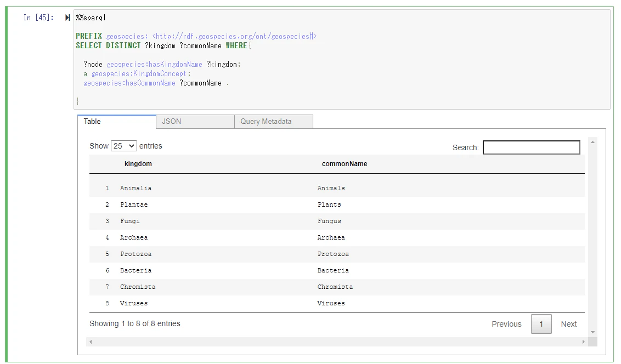621x364 pixels.
Task: Click the Fungi kingdom cell
Action: tap(130, 221)
